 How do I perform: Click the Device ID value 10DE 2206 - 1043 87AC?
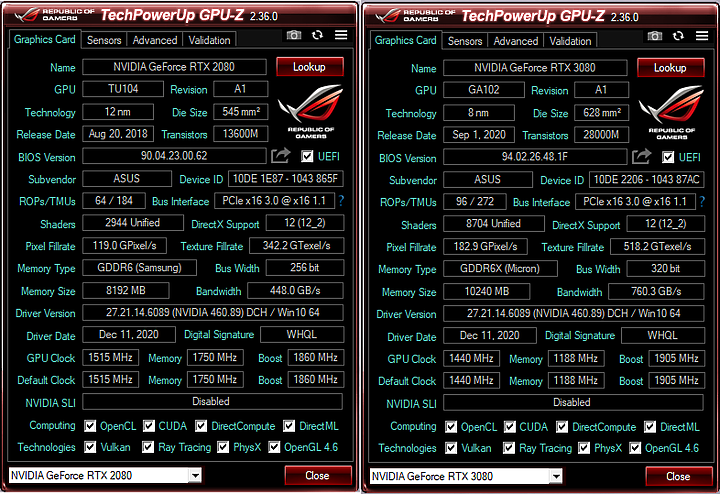647,180
